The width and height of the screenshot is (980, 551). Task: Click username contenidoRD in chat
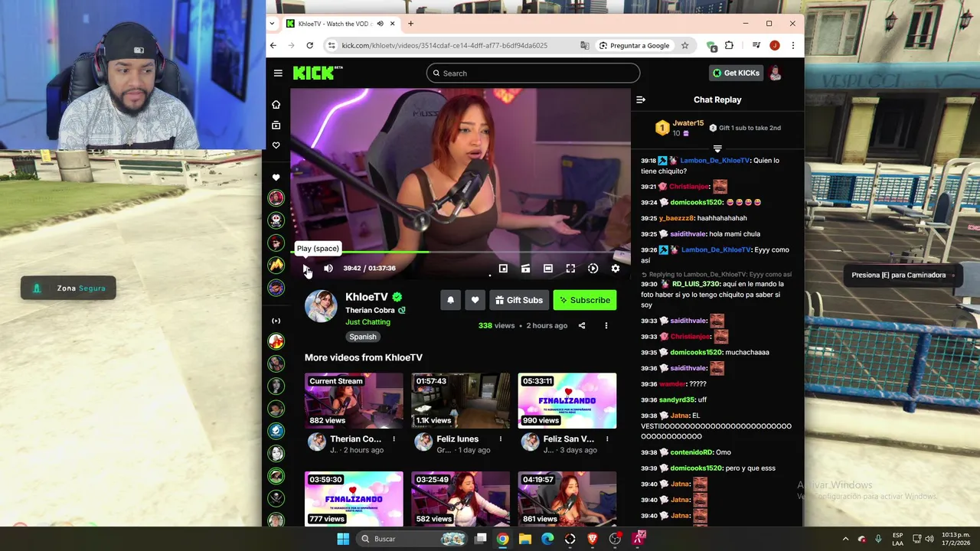point(692,452)
